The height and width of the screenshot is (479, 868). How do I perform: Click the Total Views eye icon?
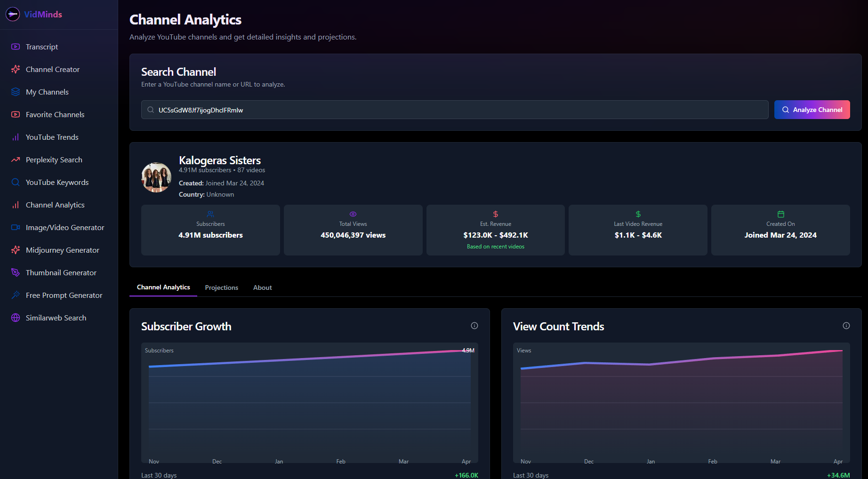click(x=353, y=214)
